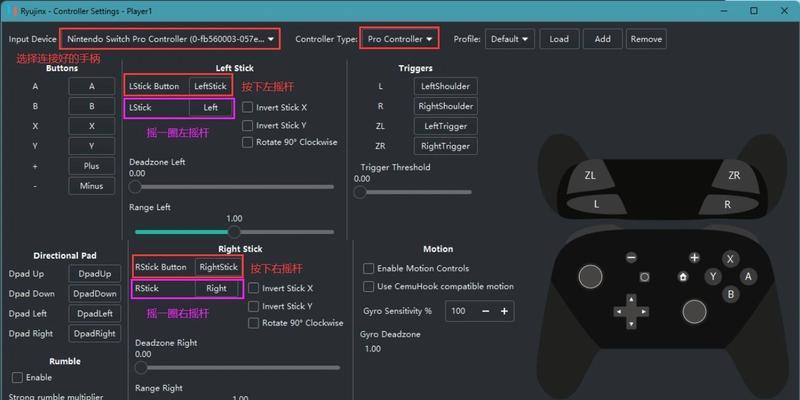Viewport: 800px width, 400px height.
Task: Click the Load profile button
Action: click(x=559, y=39)
